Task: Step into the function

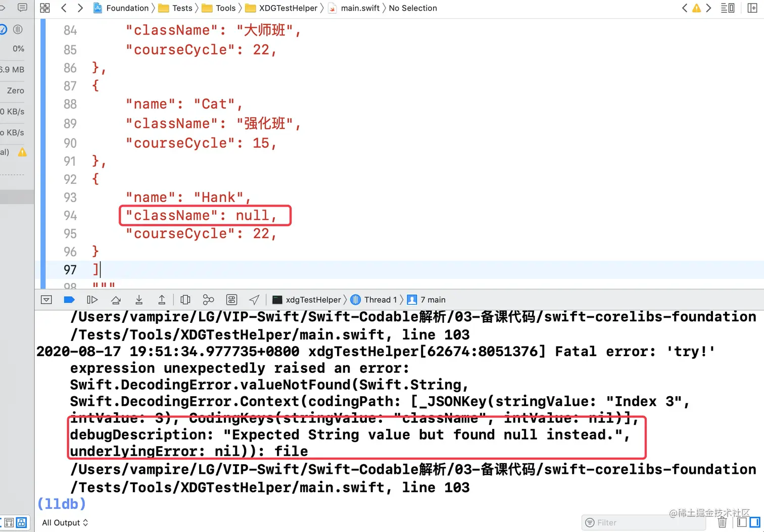Action: pyautogui.click(x=139, y=300)
